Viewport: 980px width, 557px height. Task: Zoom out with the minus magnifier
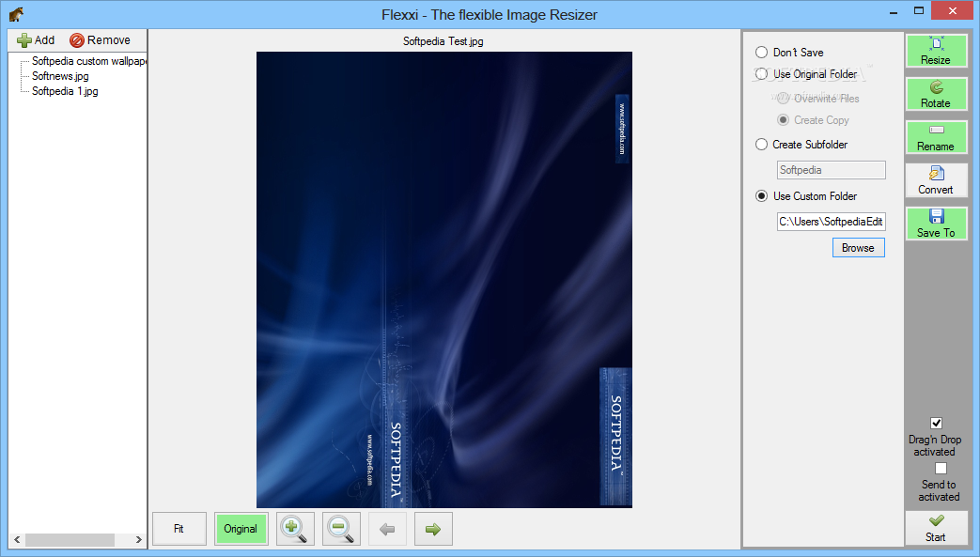pos(341,529)
